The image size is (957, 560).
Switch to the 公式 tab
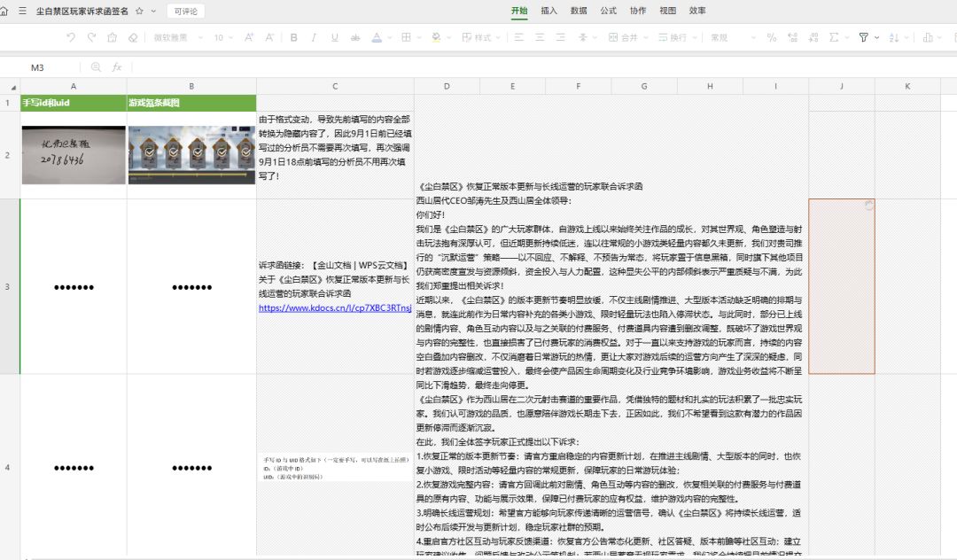coord(609,11)
